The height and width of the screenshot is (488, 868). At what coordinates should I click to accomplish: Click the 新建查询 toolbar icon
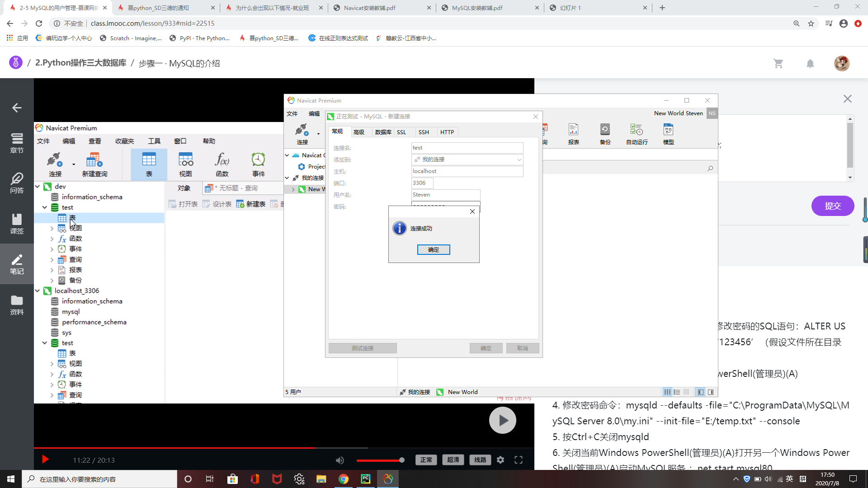tap(94, 164)
